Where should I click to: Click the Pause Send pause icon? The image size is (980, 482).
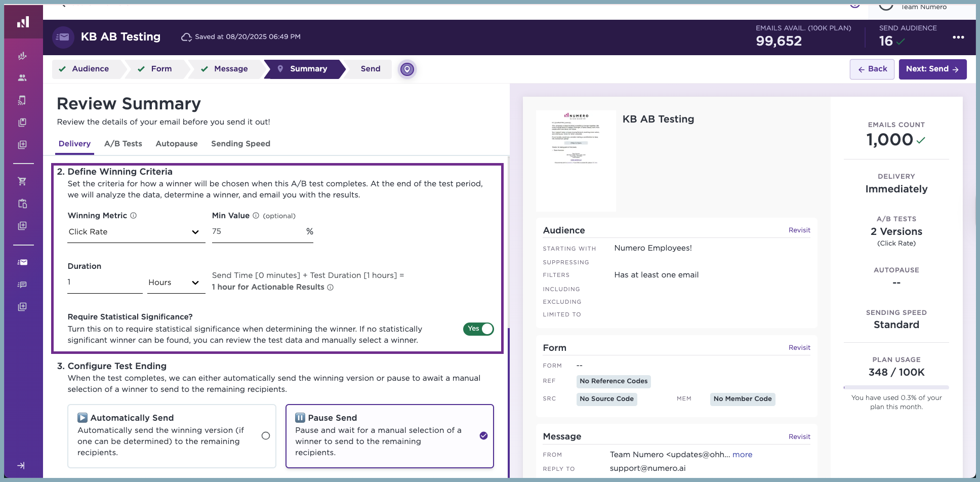[x=300, y=418]
